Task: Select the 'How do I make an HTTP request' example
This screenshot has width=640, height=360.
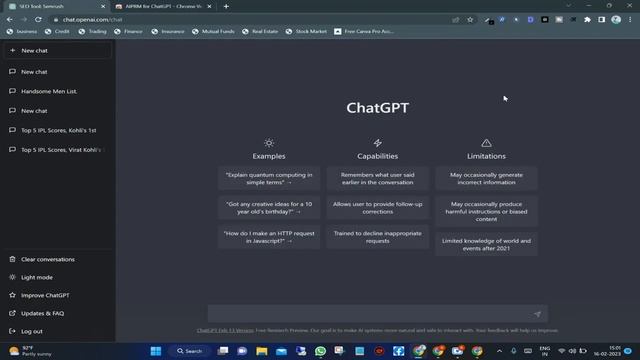Action: click(x=269, y=237)
